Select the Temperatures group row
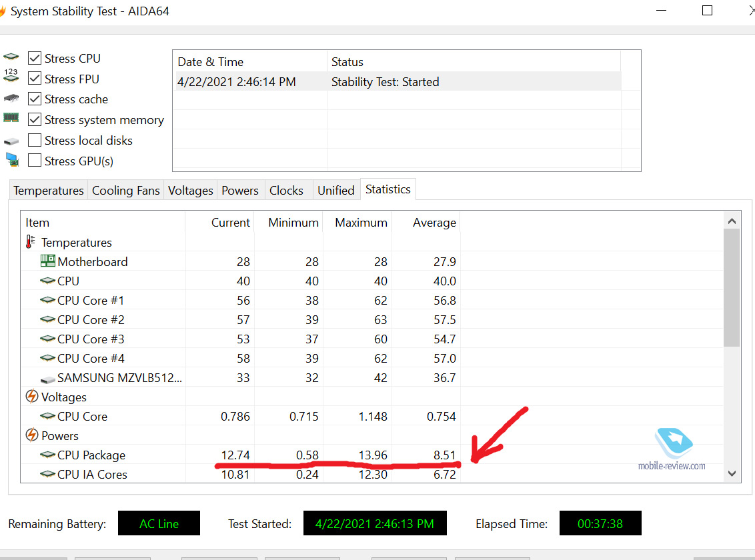755x560 pixels. coord(77,243)
